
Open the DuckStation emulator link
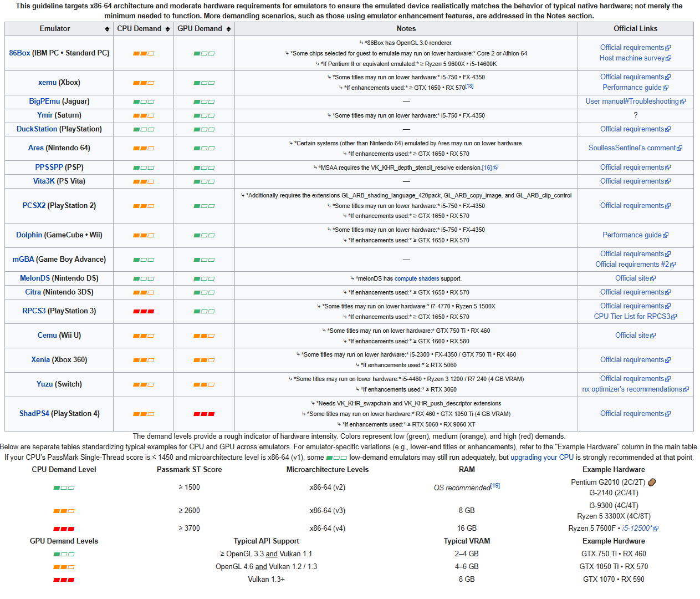(37, 129)
